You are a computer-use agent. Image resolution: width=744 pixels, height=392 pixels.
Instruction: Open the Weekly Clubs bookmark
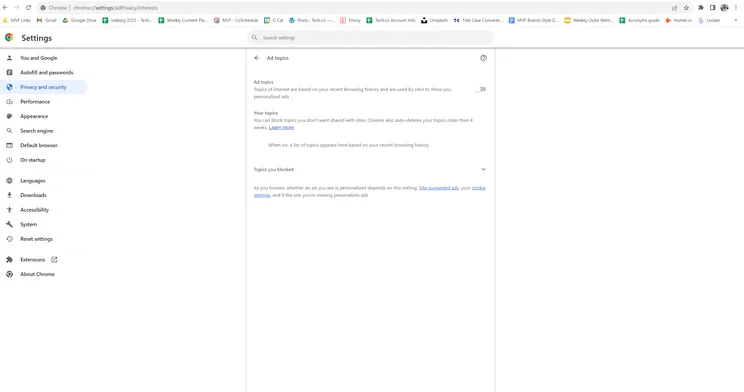(x=588, y=20)
